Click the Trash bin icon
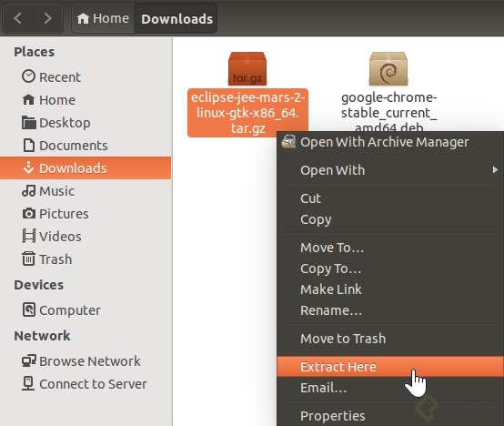Screen dimensions: 504x426 (28, 259)
